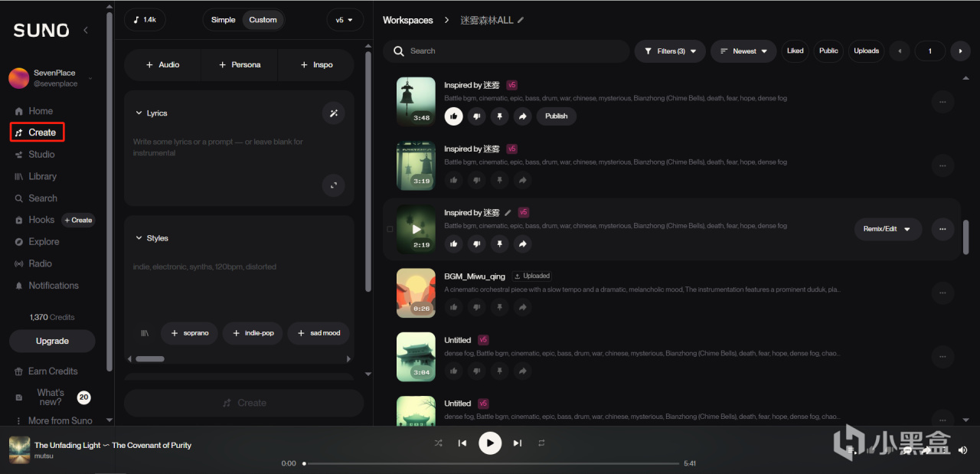Switch to Simple mode
980x474 pixels.
[x=224, y=20]
